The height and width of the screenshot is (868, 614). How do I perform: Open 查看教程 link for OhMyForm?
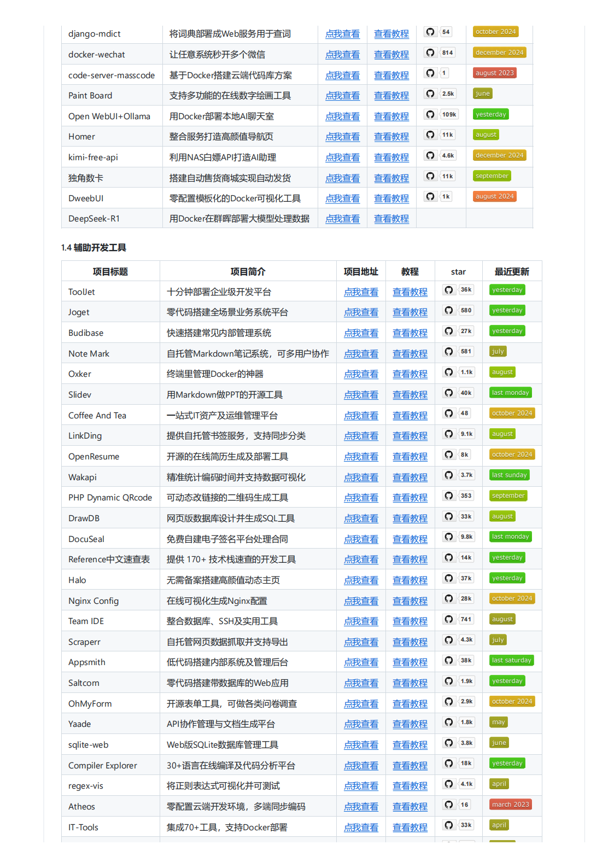click(410, 704)
